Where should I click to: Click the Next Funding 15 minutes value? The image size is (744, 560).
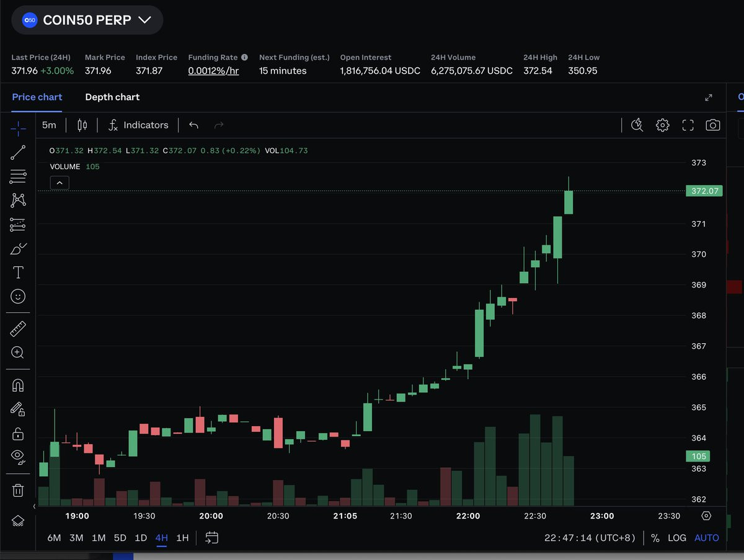tap(283, 71)
